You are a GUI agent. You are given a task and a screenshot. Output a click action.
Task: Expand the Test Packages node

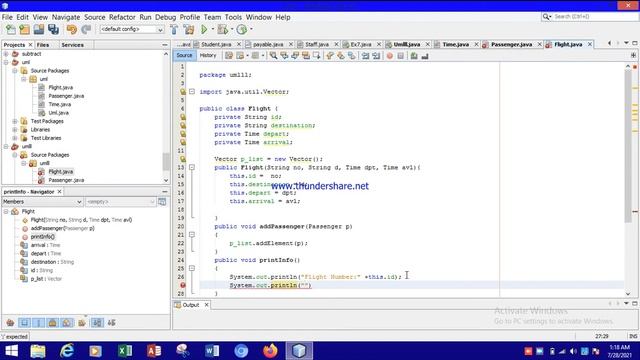15,121
